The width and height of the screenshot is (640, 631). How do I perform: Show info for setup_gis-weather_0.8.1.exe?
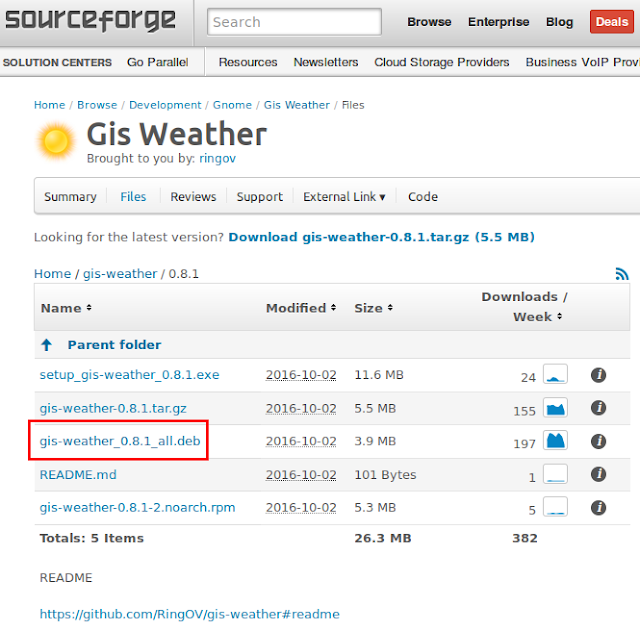click(x=598, y=375)
